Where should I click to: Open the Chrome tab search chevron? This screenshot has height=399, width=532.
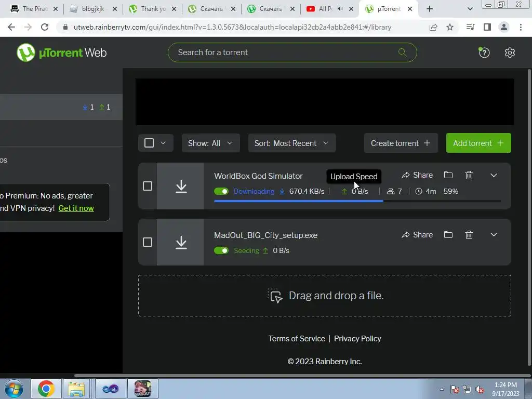(470, 9)
